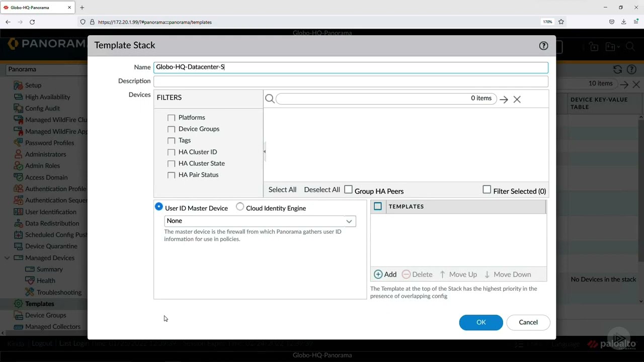
Task: Click the browser reload icon
Action: pos(32,22)
